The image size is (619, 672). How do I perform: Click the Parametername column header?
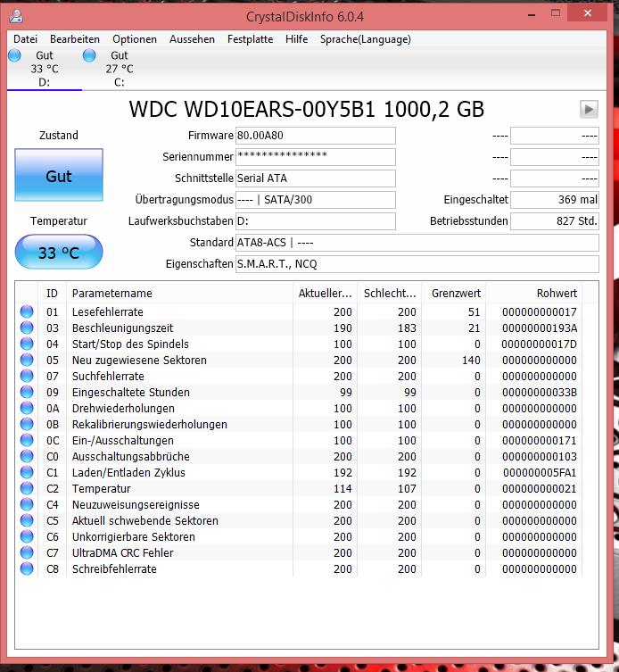[180, 293]
